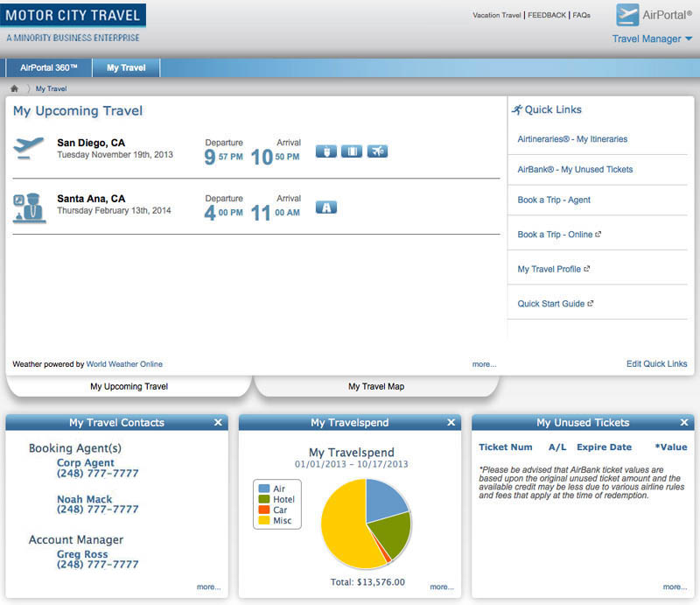Click the shield badge icon in San Diego row
Viewport: 700px width, 605px height.
tap(326, 151)
